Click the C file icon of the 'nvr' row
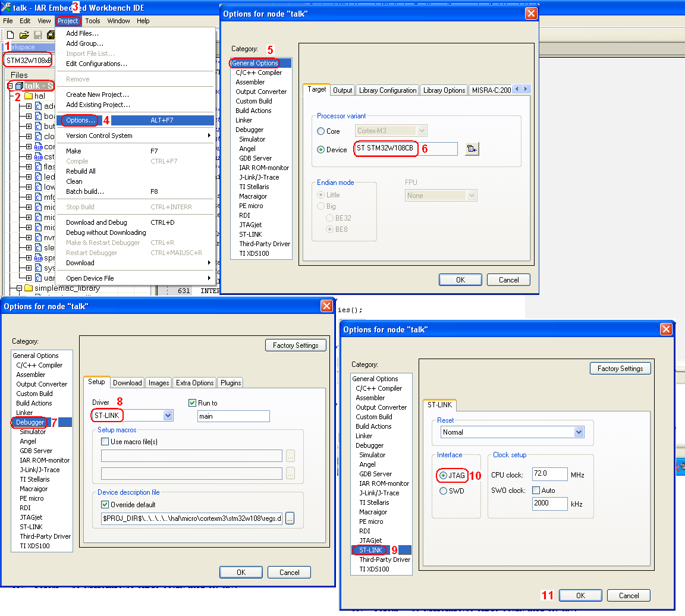 (39, 238)
